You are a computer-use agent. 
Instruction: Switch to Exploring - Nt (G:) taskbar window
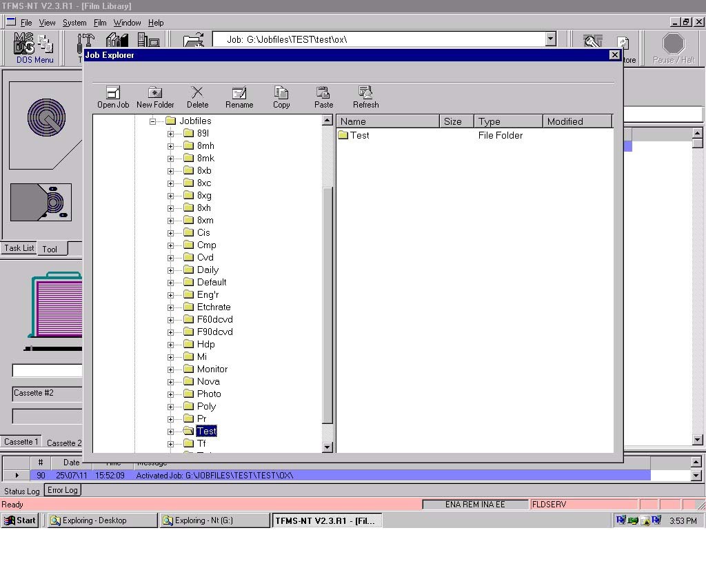(x=215, y=520)
